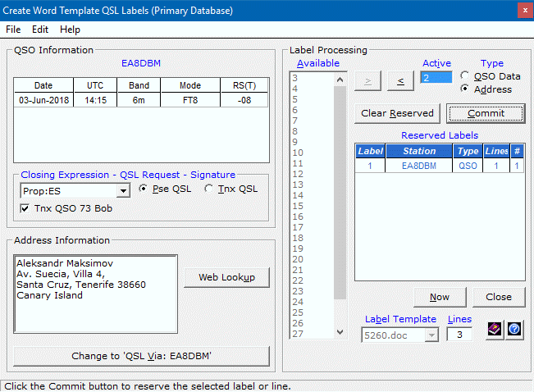
Task: Click the Available list scroll down arrow
Action: point(340,331)
